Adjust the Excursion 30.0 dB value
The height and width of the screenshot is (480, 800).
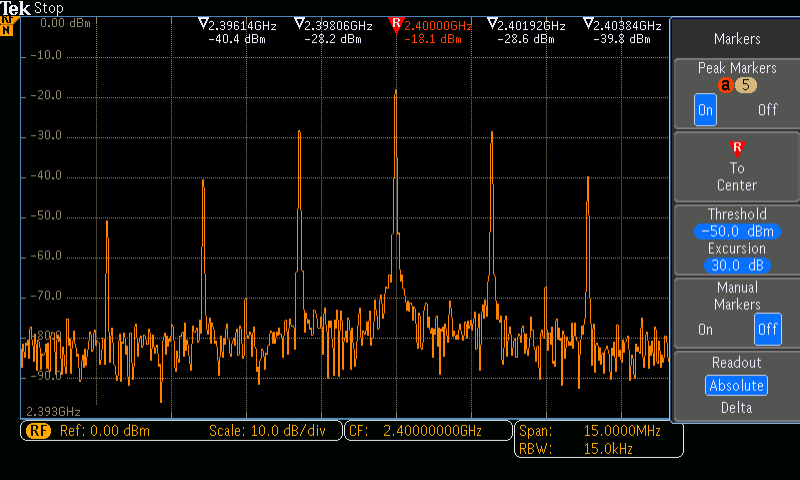point(736,265)
